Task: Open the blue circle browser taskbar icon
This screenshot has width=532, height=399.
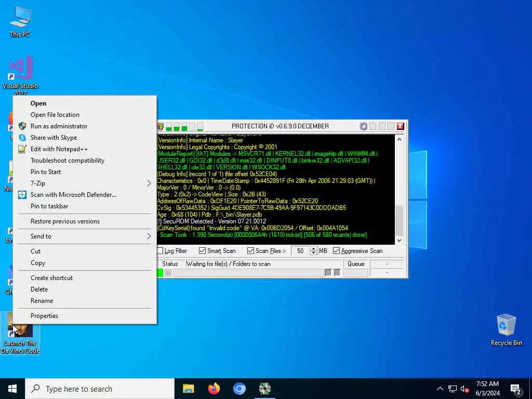Action: 239,389
